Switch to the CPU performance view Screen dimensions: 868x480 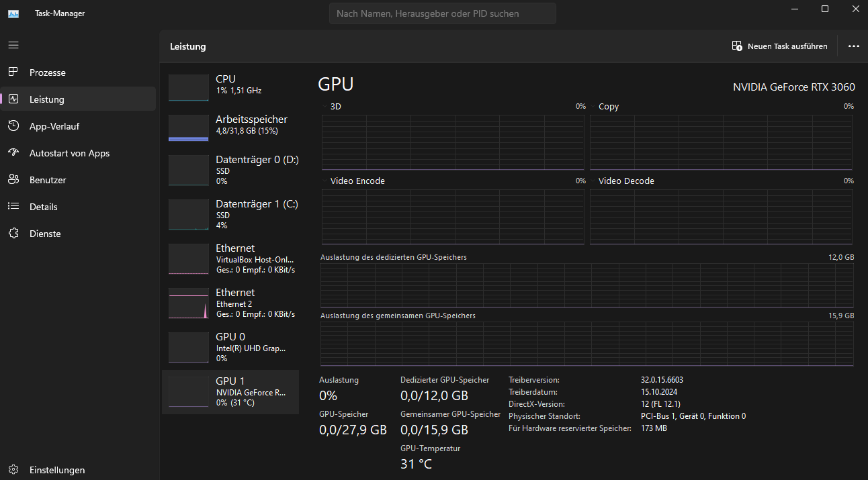(x=230, y=87)
